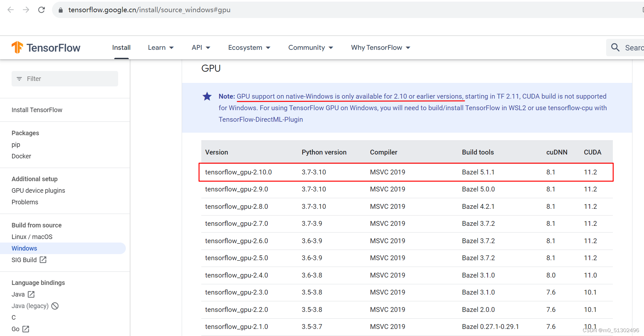Screen dimensions: 644x336
Task: Open the Problems link
Action: (x=25, y=202)
